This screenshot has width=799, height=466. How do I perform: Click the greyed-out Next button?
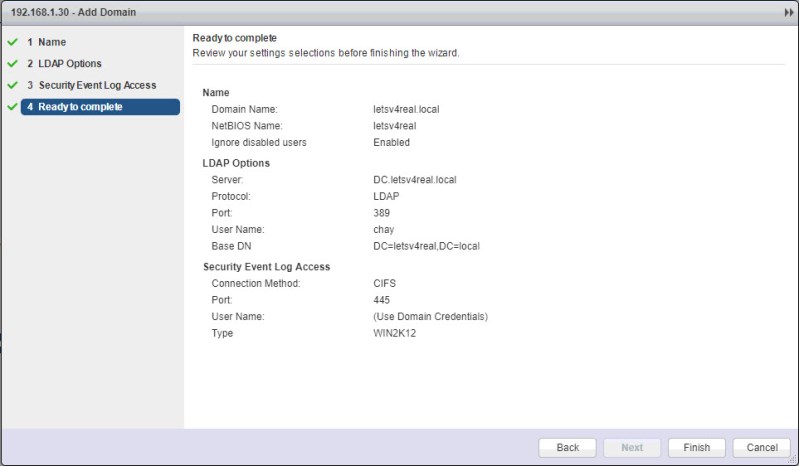coord(632,447)
